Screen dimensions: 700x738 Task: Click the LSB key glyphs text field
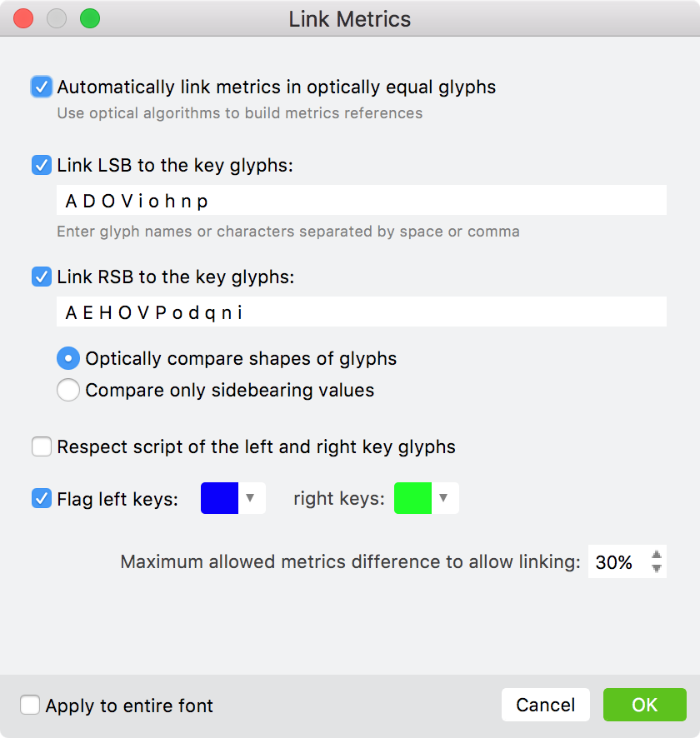pos(361,201)
